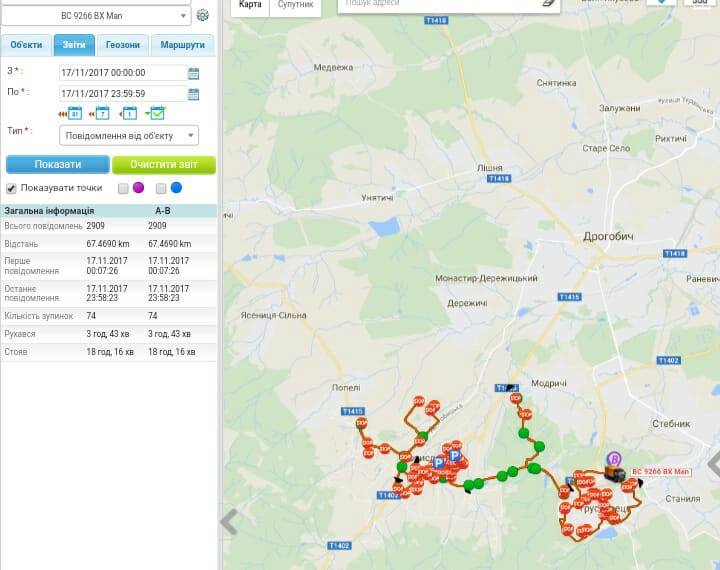720x570 pixels.
Task: Click the Кількість зупинок row label
Action: [39, 316]
